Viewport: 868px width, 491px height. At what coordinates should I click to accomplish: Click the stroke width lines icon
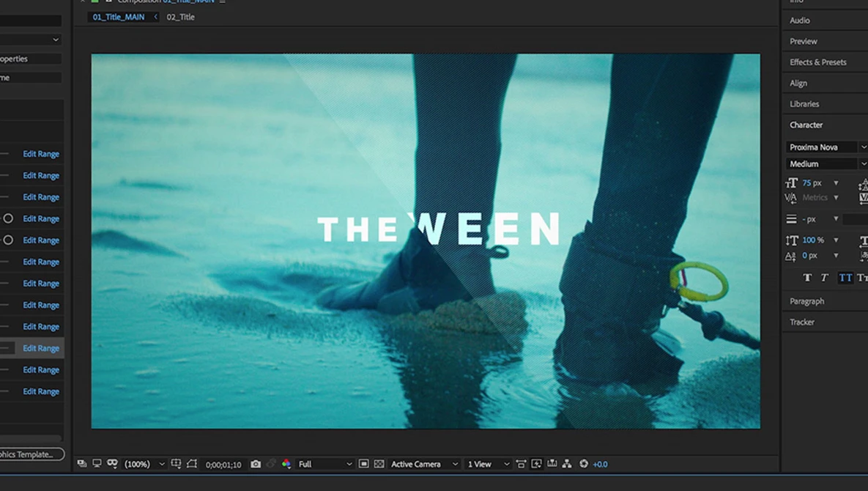click(x=791, y=219)
